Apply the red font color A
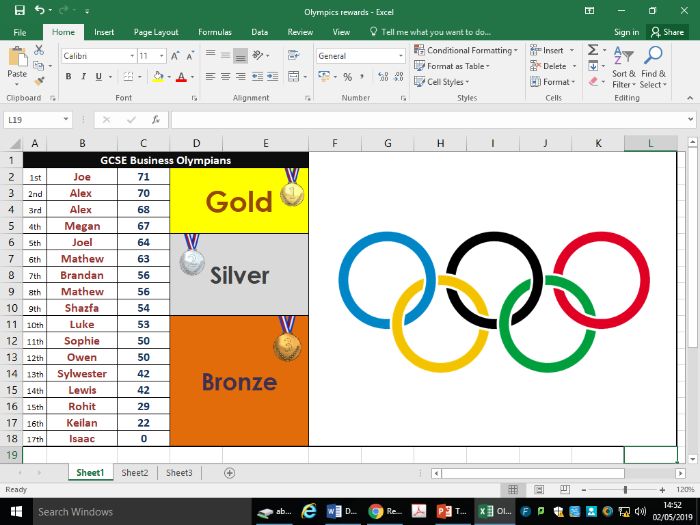700x525 pixels. 181,77
